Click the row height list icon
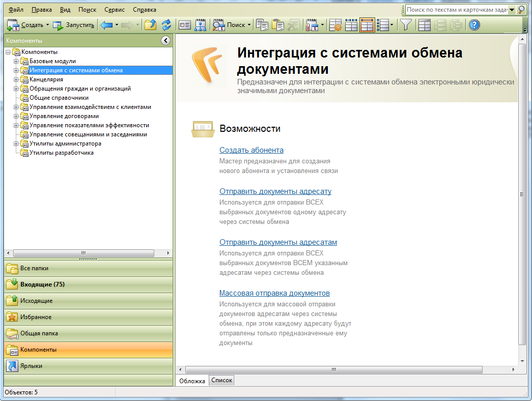Viewport: 532px width, 401px height. pos(383,25)
